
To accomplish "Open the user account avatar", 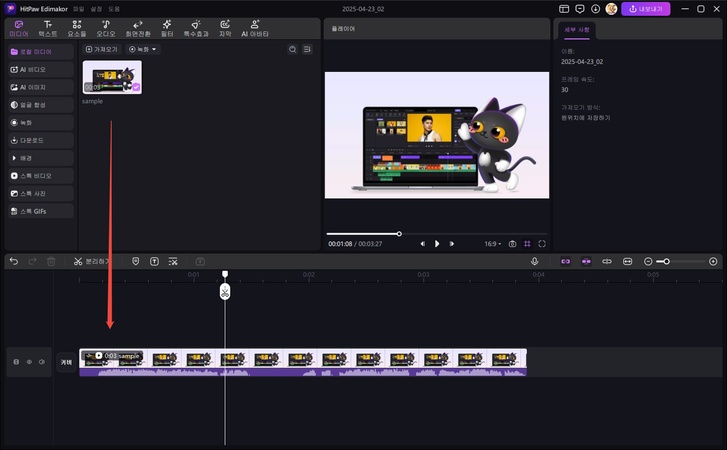I will tap(612, 9).
